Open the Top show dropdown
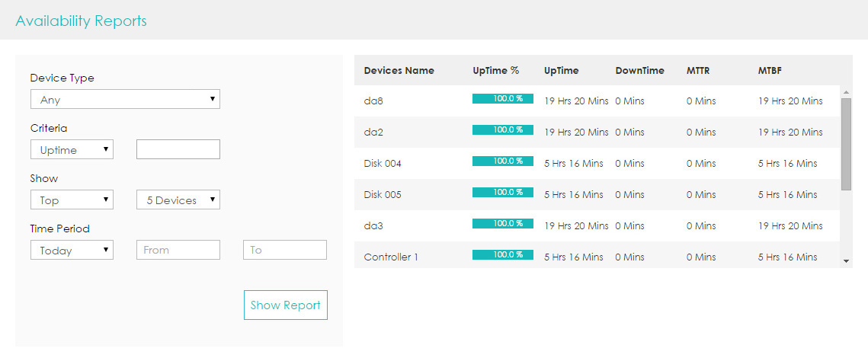868x361 pixels. [x=72, y=200]
